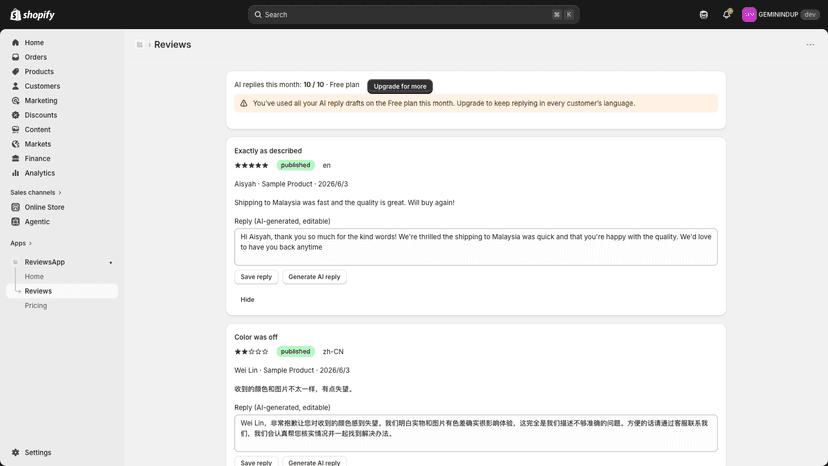
Task: Open the Sidekick icon in top bar
Action: 703,15
